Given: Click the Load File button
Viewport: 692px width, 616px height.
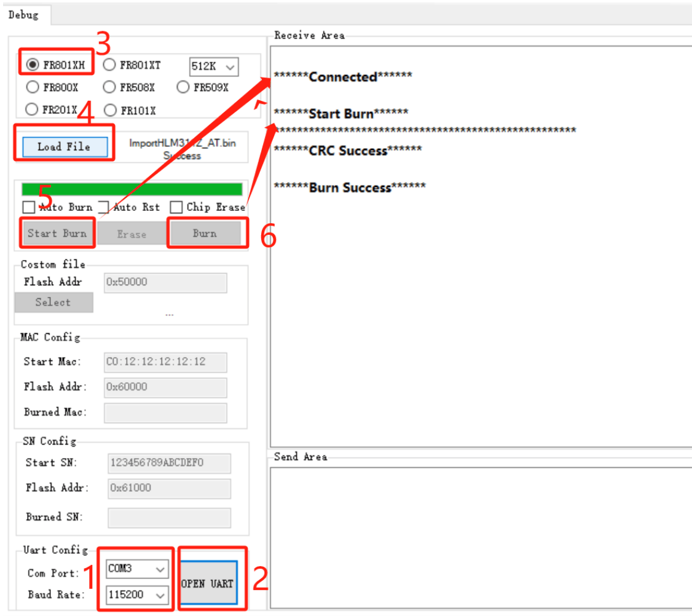Looking at the screenshot, I should [64, 147].
